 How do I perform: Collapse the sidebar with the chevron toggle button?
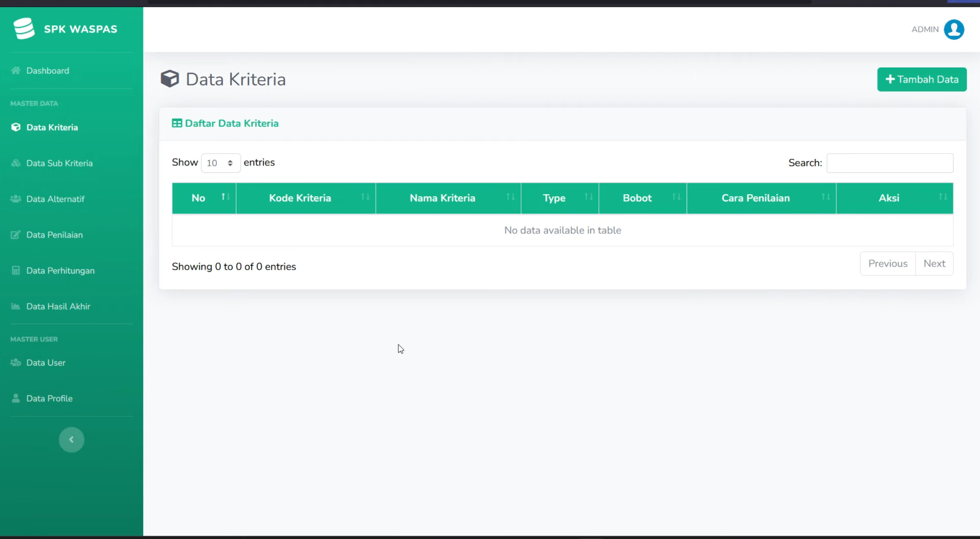pos(71,440)
